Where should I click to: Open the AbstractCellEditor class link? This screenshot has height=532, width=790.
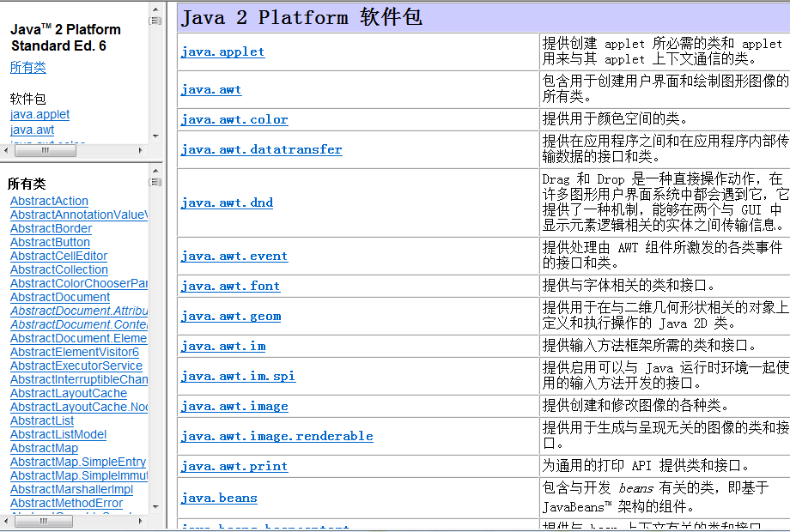pyautogui.click(x=58, y=256)
